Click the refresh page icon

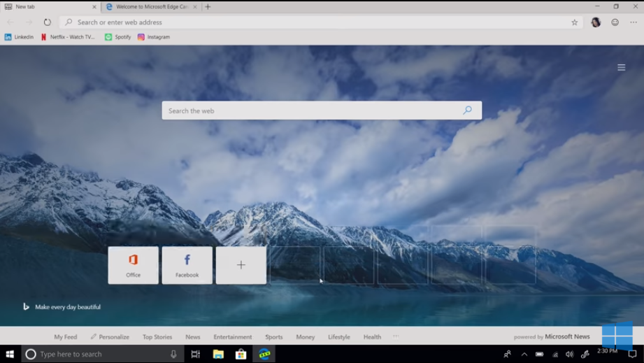48,22
